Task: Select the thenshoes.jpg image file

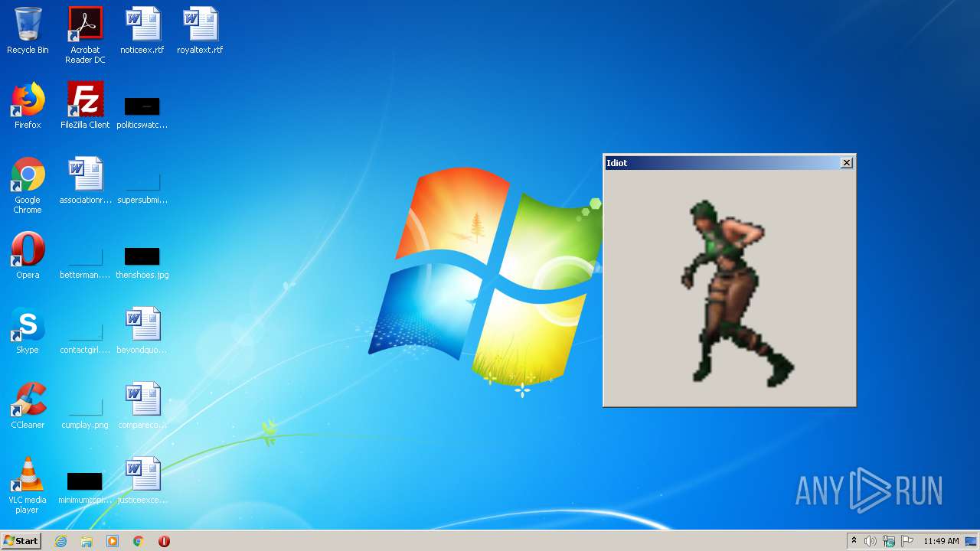Action: click(x=142, y=262)
